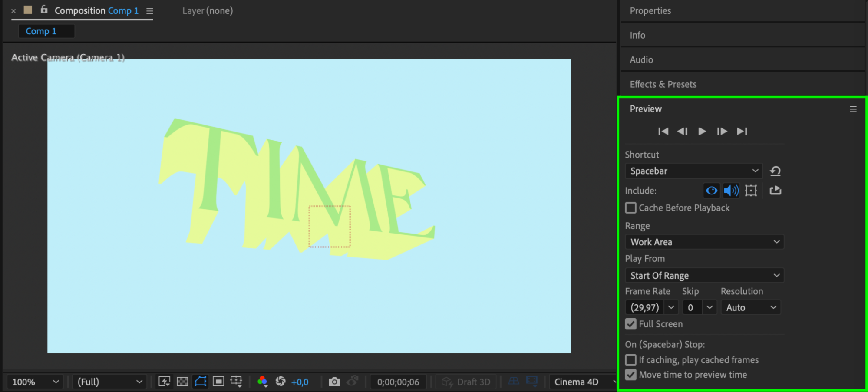Open the Show Channel color icon
The image size is (868, 392).
click(262, 382)
